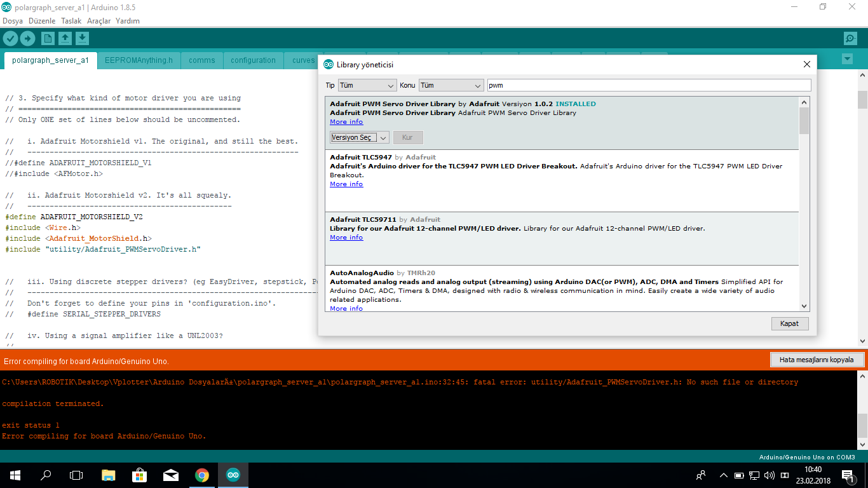Click Kapat to close Library manager
The image size is (868, 488).
pyautogui.click(x=789, y=323)
